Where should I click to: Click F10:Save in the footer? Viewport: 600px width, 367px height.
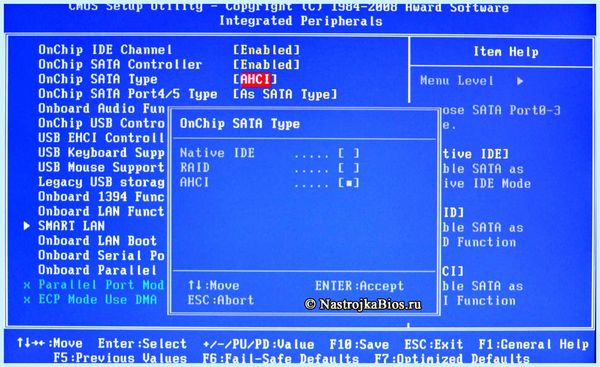[359, 344]
